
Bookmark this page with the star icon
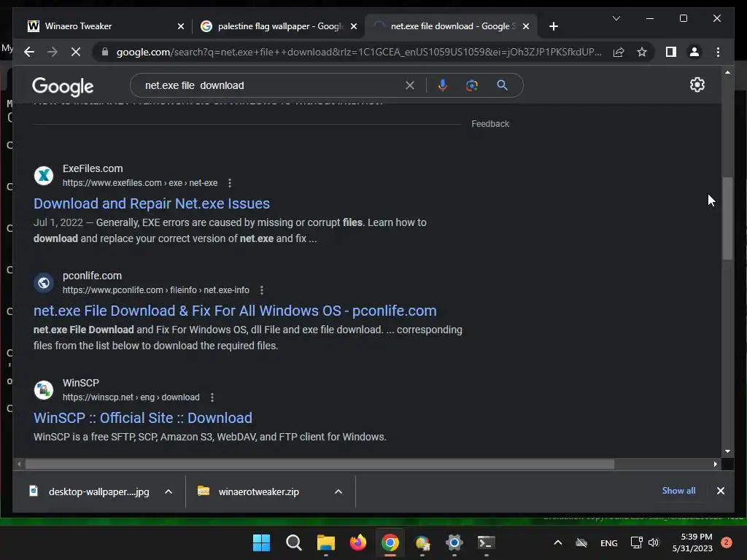[642, 52]
